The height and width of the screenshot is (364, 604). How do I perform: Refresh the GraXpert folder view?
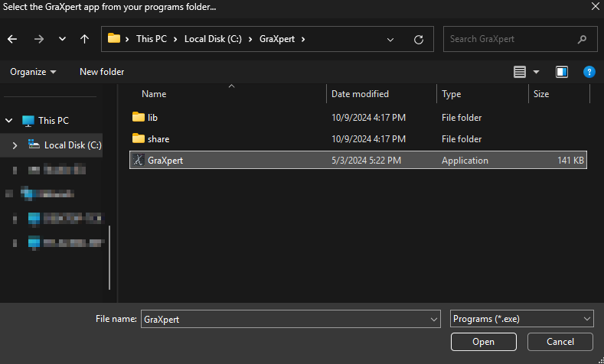[418, 39]
